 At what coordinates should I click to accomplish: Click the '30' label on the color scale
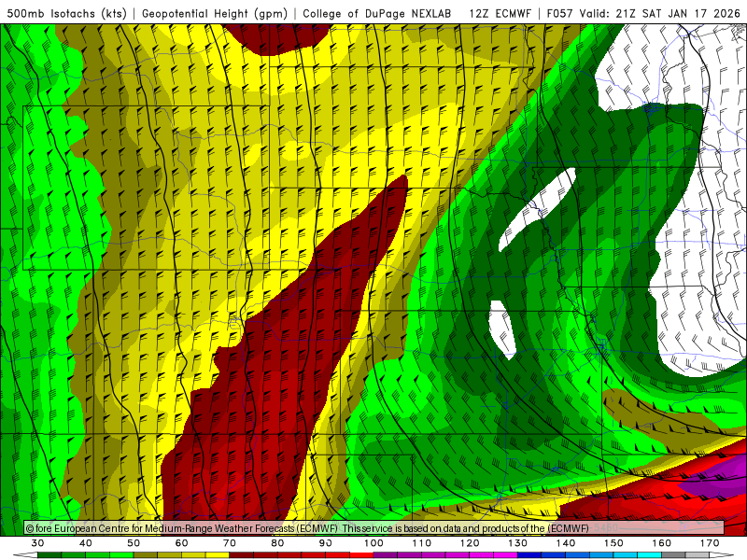[37, 543]
